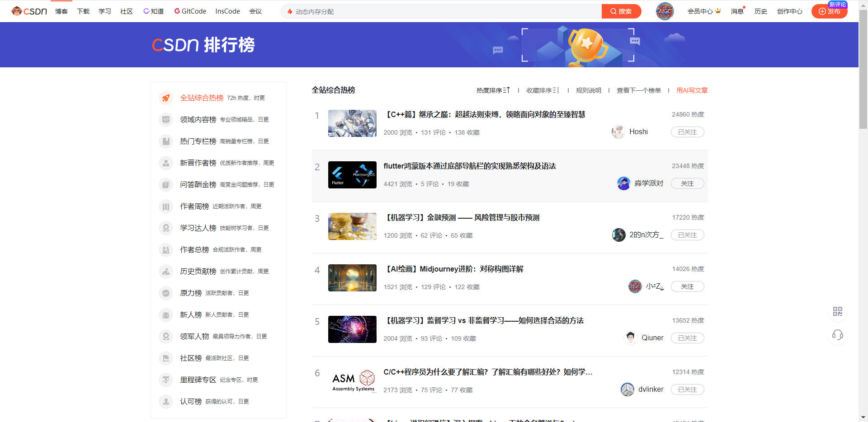Screen dimensions: 868x422
Task: Open 博客 in top navigation
Action: [61, 11]
